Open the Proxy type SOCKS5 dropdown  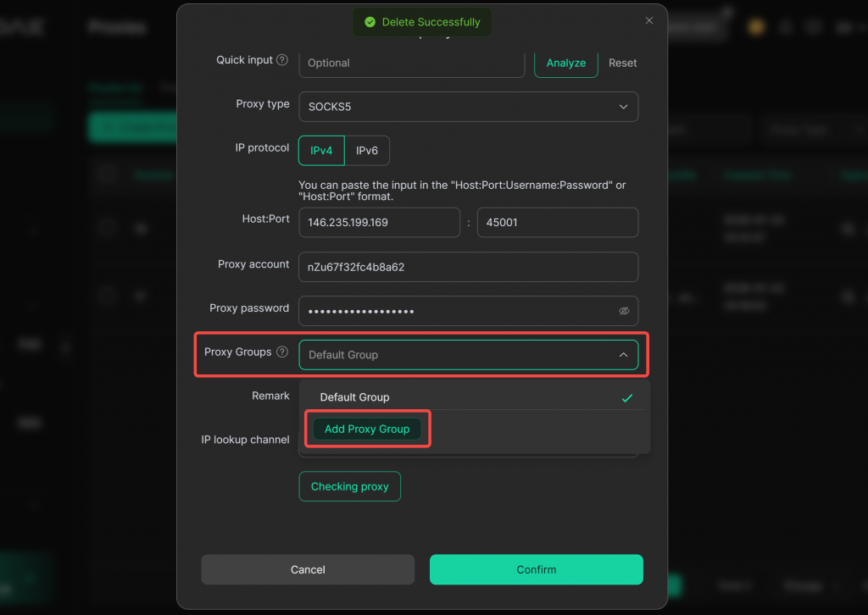coord(468,107)
